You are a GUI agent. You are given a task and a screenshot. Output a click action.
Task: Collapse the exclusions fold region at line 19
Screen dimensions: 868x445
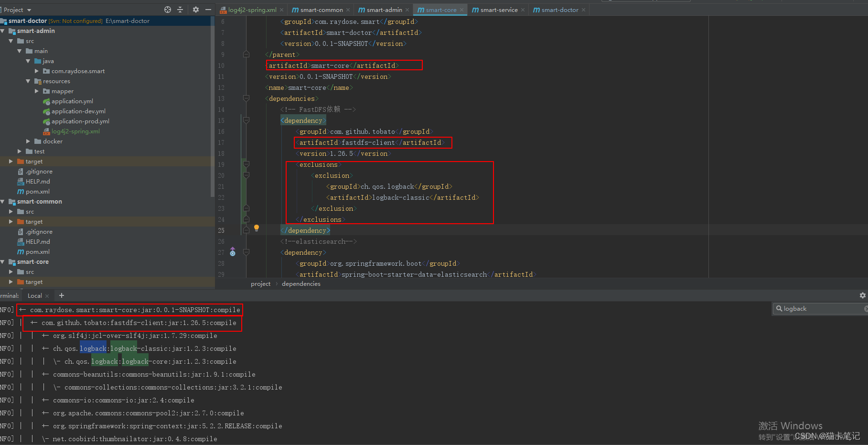[246, 164]
